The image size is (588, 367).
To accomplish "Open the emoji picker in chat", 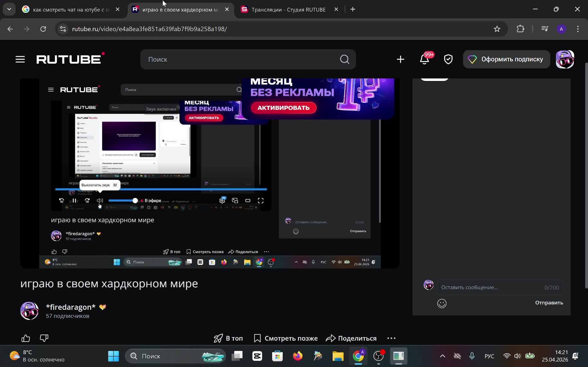I will (442, 303).
